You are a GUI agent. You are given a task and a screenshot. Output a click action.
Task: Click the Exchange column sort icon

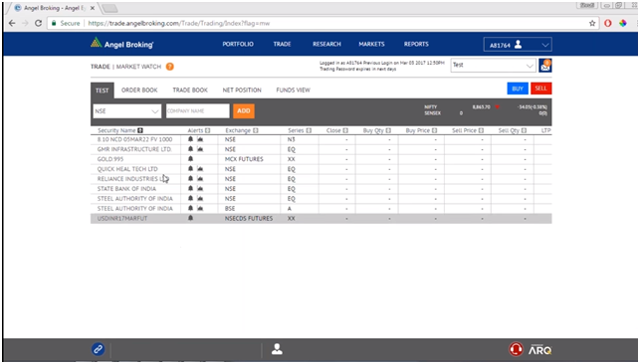[x=256, y=130]
